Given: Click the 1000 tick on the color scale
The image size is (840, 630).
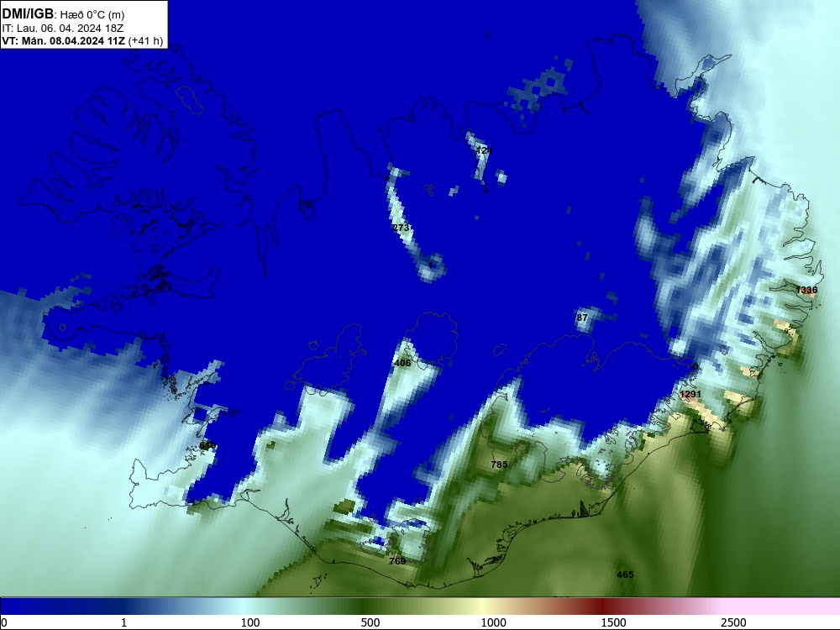Looking at the screenshot, I should [x=493, y=622].
